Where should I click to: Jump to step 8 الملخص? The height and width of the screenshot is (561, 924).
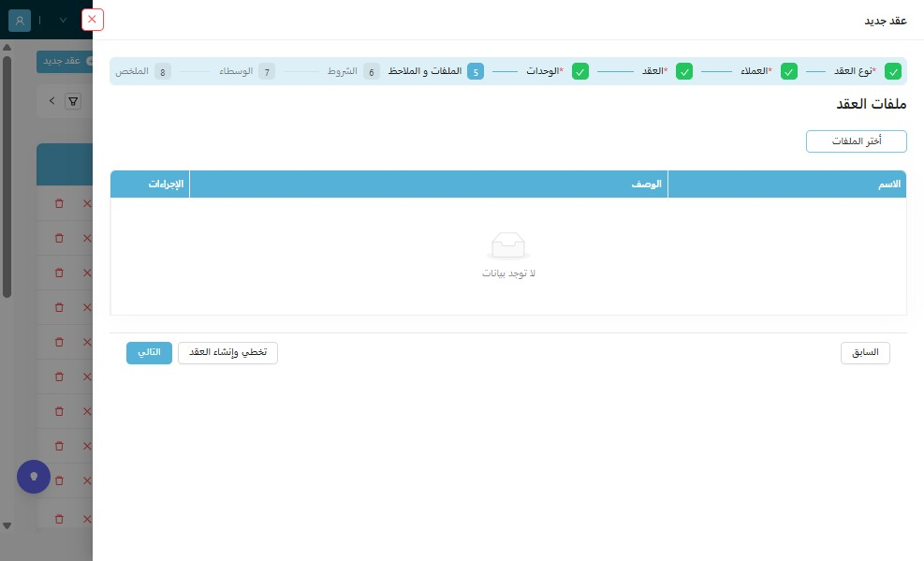143,71
